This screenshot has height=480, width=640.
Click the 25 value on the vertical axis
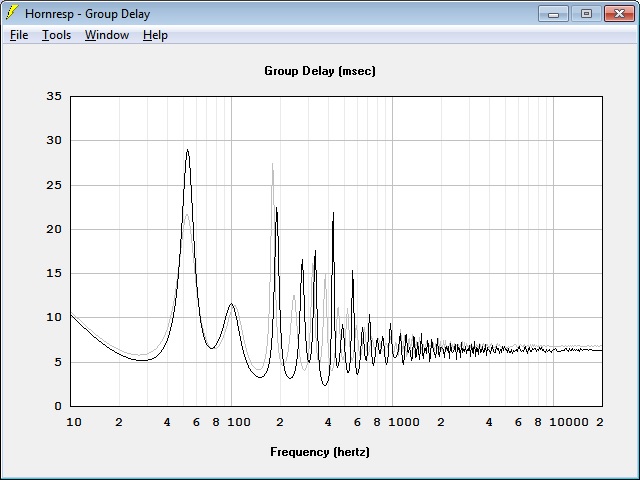(x=54, y=185)
